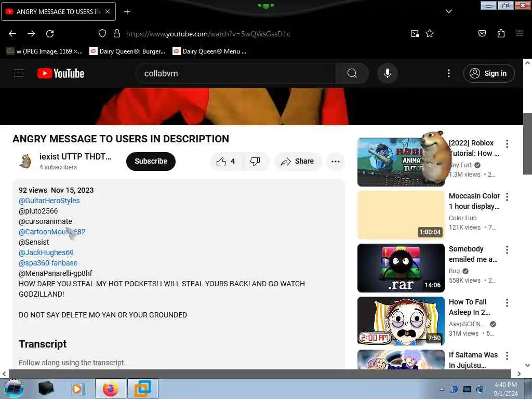
Task: Open the How To Fall Asleep thumbnail
Action: tap(401, 321)
